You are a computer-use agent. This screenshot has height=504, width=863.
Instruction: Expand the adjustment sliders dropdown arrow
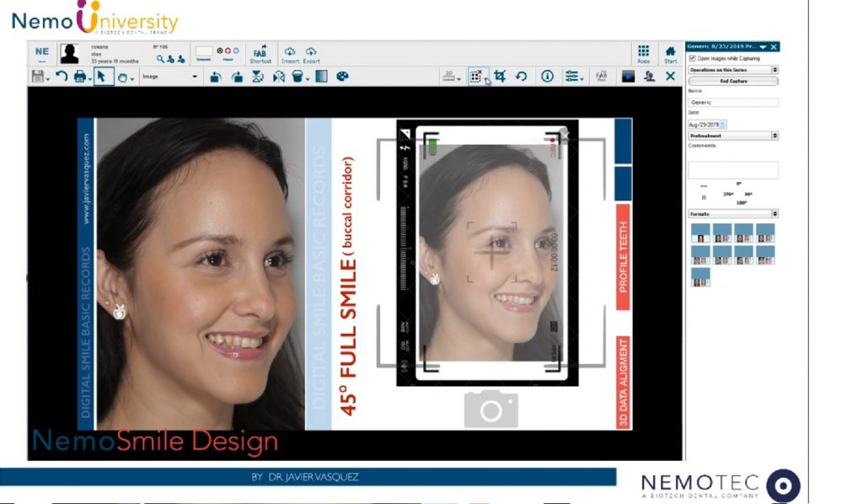click(x=582, y=79)
